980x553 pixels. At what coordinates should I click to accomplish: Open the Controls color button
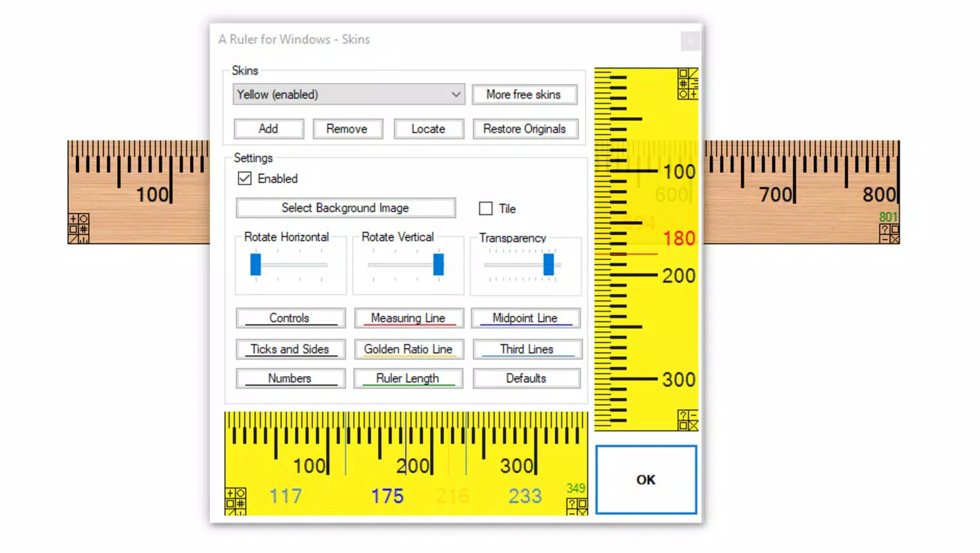tap(290, 318)
